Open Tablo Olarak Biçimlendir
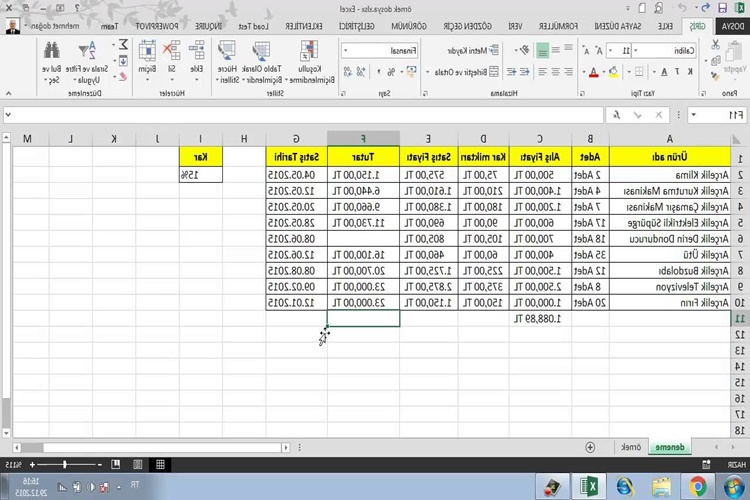 point(262,62)
